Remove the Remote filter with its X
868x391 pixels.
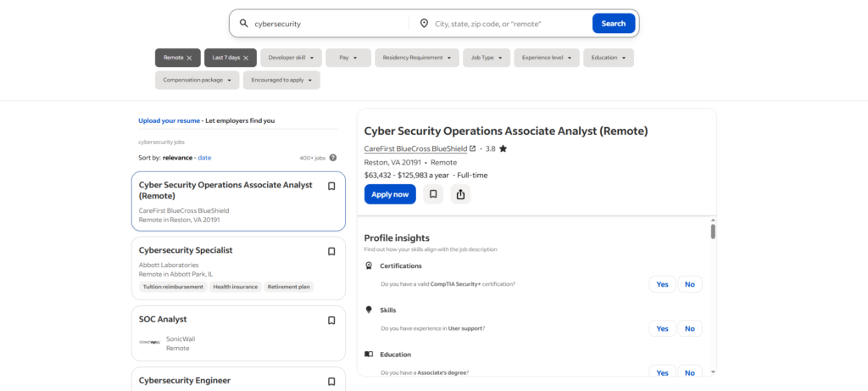(x=189, y=58)
